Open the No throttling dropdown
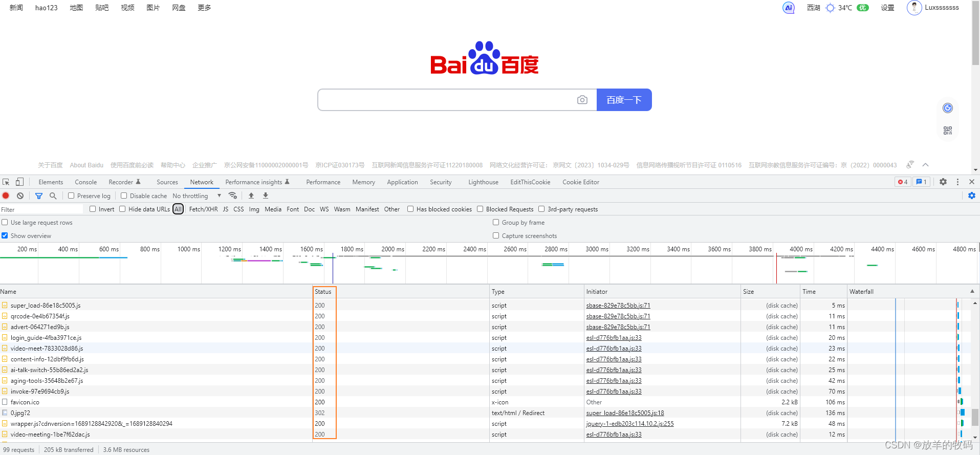 point(197,196)
